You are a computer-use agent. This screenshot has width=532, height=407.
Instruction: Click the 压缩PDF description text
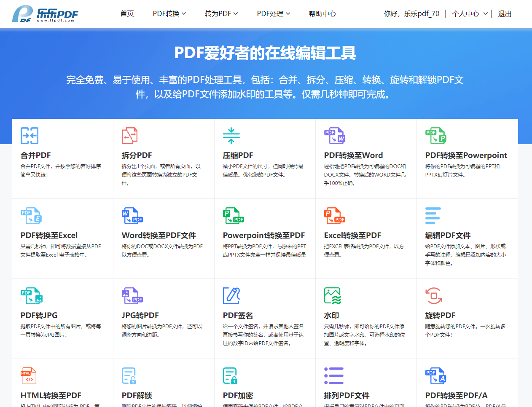[263, 171]
